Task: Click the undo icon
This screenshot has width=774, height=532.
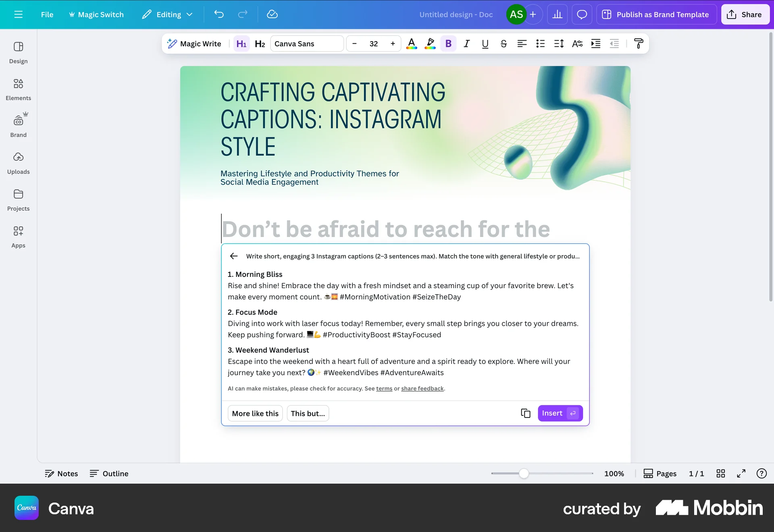Action: point(219,14)
